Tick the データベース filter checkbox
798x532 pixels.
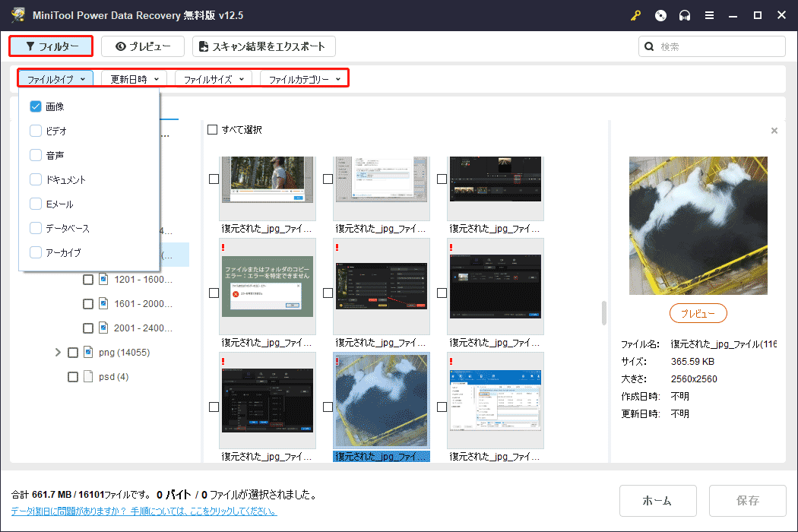(36, 228)
